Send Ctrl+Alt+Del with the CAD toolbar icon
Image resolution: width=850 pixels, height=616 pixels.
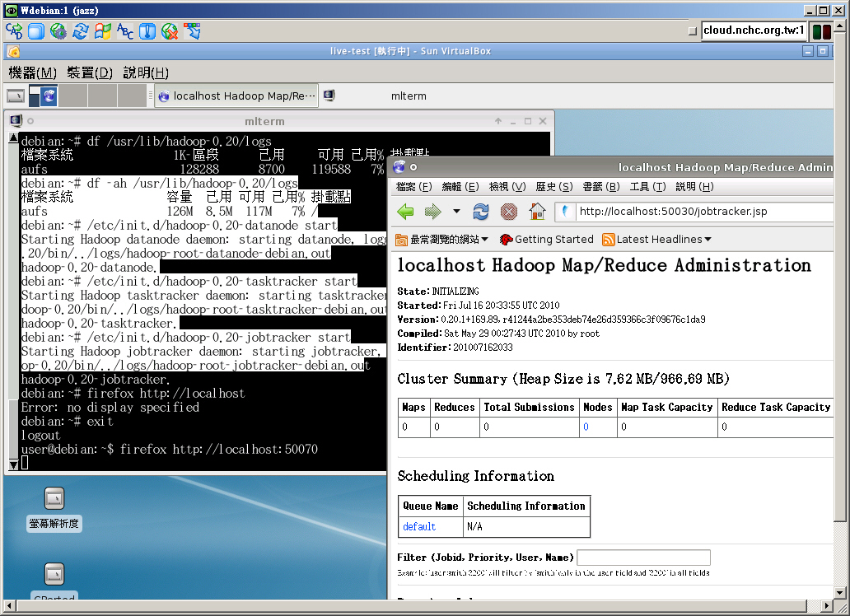click(14, 31)
